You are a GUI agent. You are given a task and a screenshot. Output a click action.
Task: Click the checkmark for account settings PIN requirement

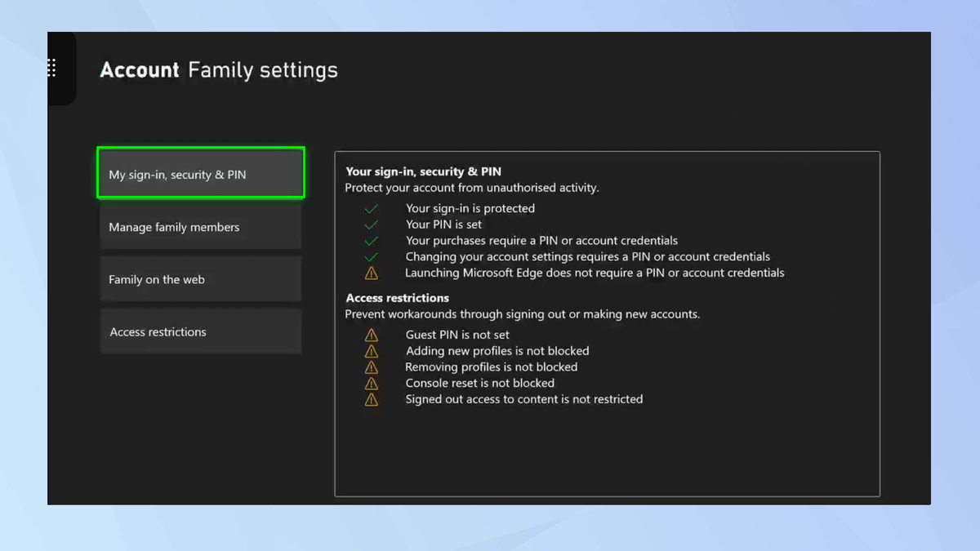tap(372, 256)
